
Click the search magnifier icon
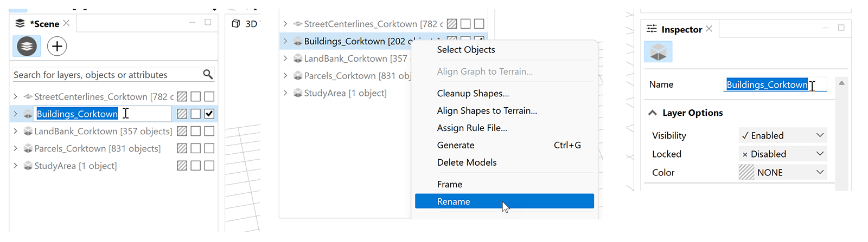pyautogui.click(x=208, y=75)
